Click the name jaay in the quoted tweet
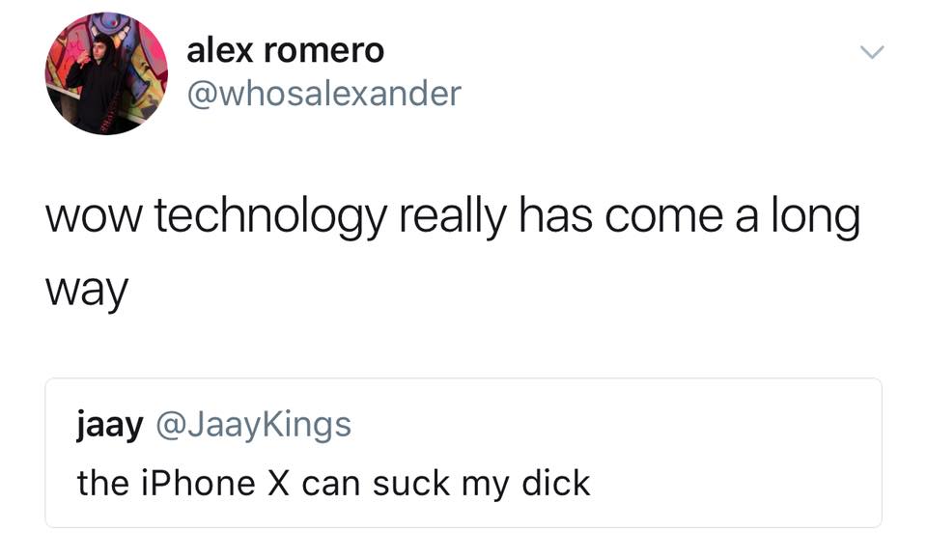Screen dimensions: 927x560 [x=110, y=426]
